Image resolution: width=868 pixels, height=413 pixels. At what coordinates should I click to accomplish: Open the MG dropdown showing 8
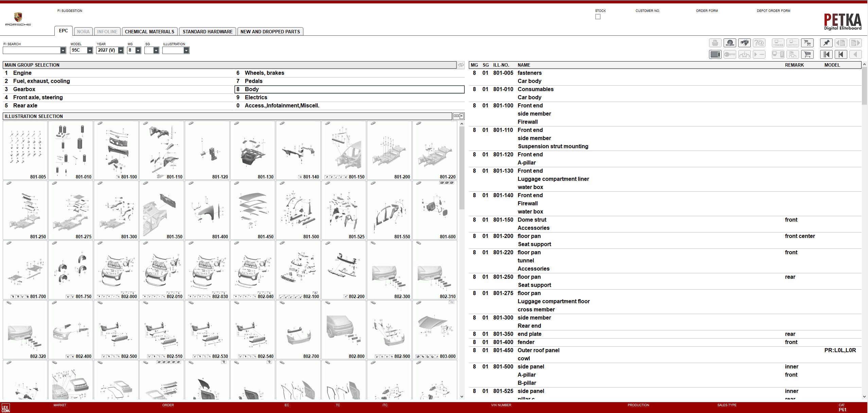coord(138,50)
